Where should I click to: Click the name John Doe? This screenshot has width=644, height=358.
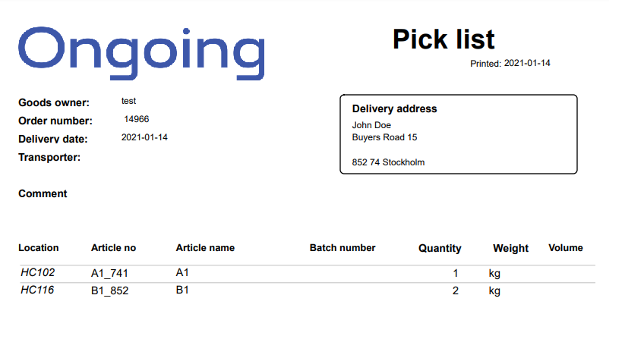(x=371, y=125)
